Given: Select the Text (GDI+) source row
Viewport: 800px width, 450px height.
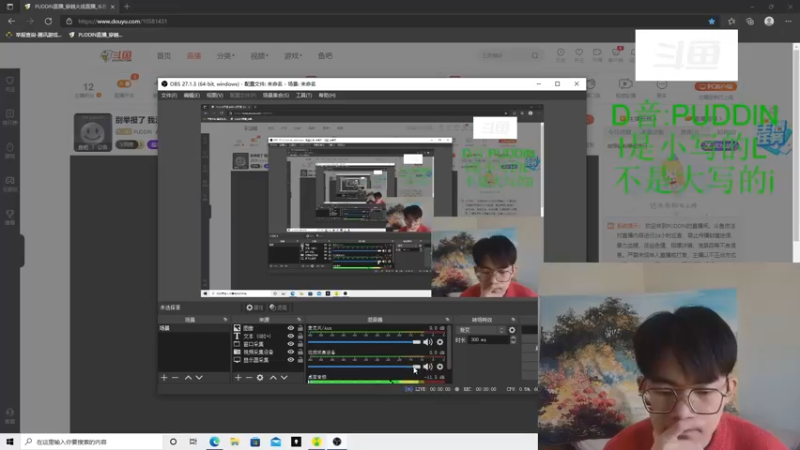Looking at the screenshot, I should click(x=268, y=336).
